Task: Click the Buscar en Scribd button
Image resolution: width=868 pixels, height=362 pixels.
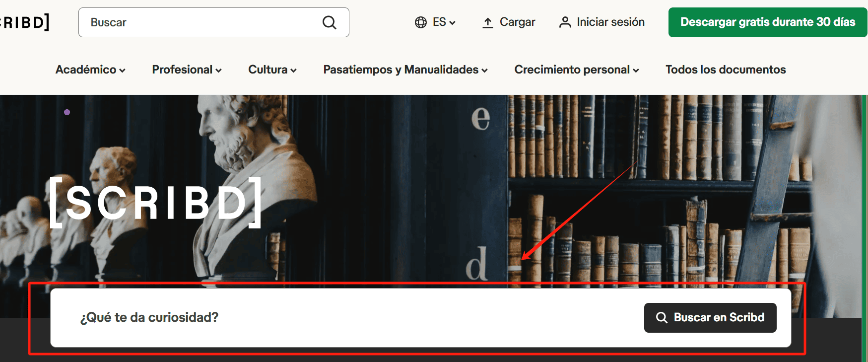Action: pos(710,318)
